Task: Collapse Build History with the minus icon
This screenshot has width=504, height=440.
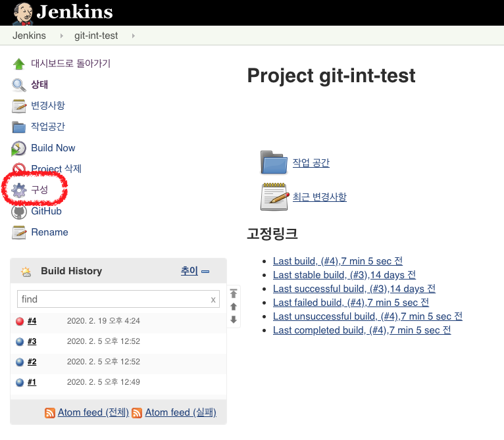Action: pos(205,272)
